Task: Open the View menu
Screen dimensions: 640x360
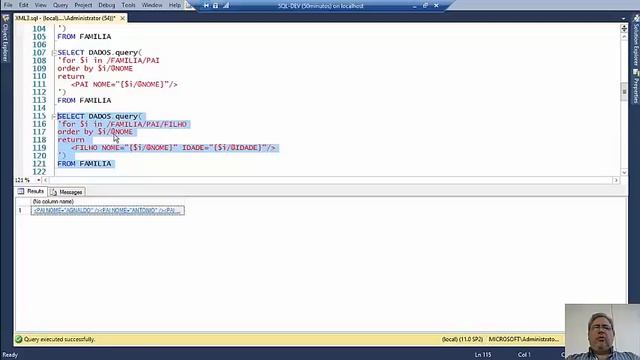Action: click(40, 5)
